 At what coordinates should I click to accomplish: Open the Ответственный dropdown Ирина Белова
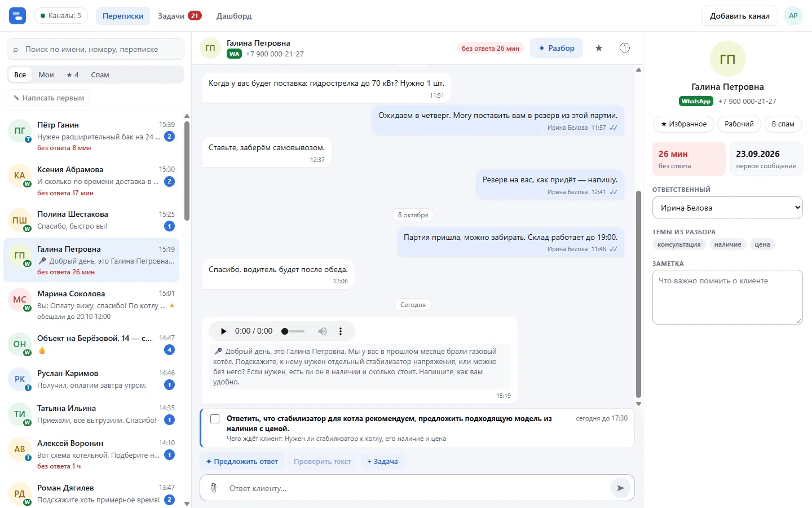[x=727, y=208]
